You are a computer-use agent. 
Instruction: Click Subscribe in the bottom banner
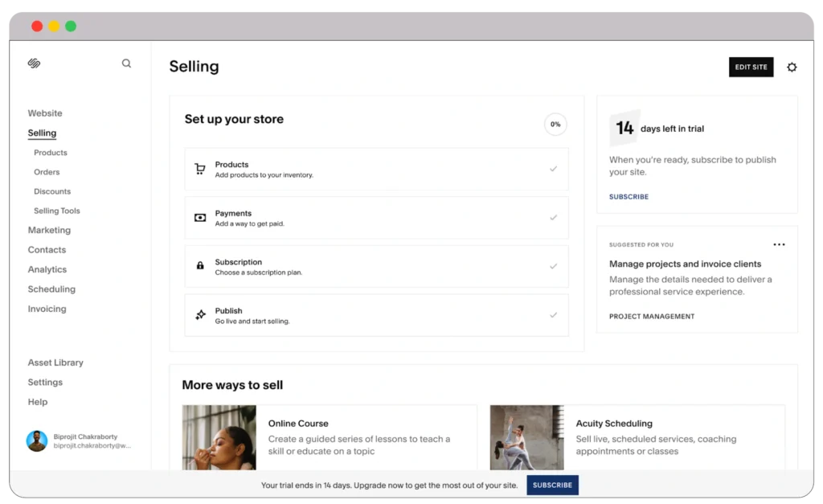coord(552,485)
